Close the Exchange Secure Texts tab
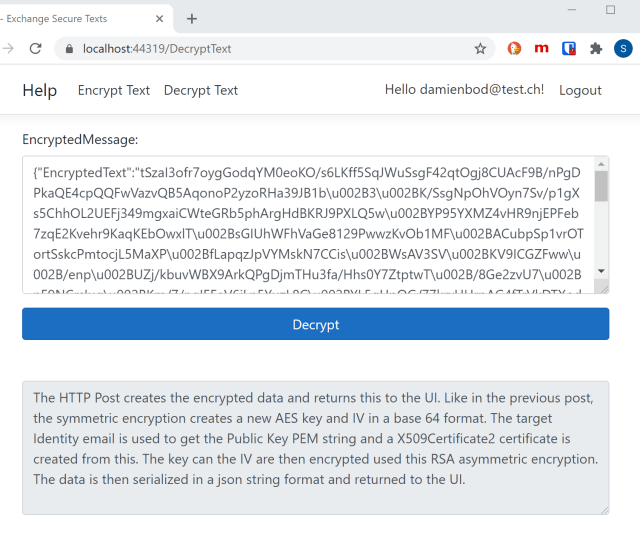Screen dimensions: 640x538 pos(160,19)
